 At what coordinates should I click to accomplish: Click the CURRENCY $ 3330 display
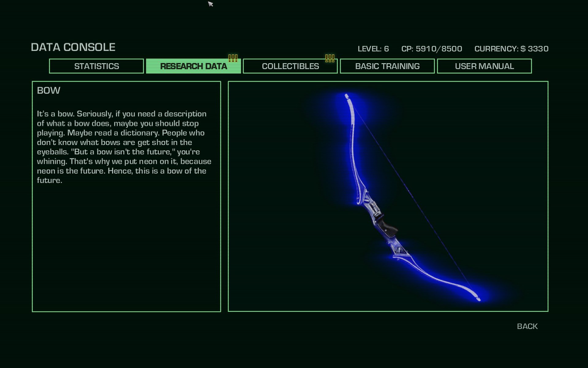(x=511, y=49)
